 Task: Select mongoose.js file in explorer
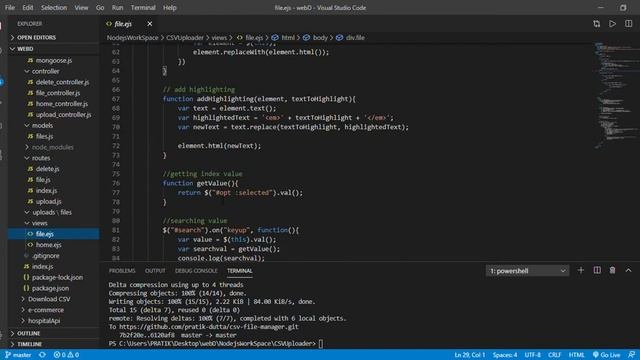(54, 60)
